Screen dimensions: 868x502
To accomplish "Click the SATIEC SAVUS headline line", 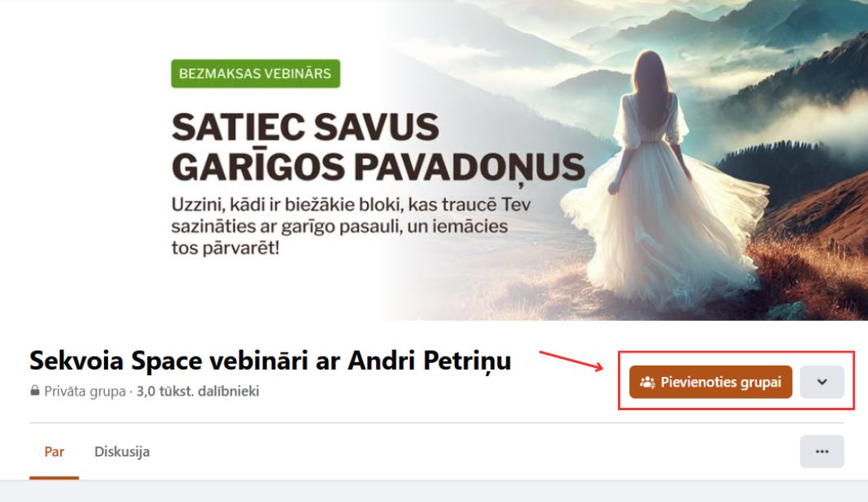I will (305, 127).
